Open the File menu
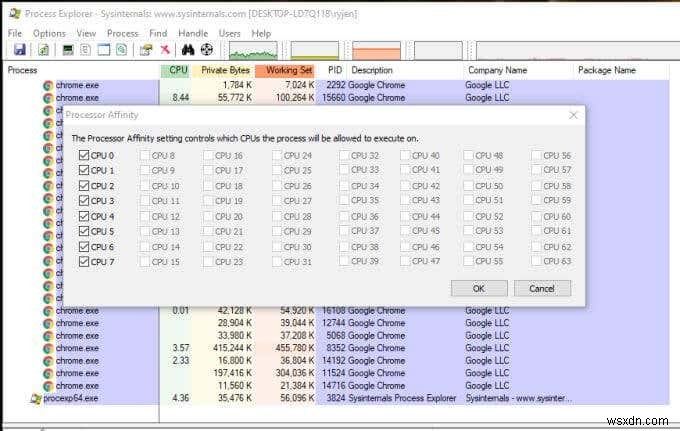The width and height of the screenshot is (680, 431). pyautogui.click(x=15, y=33)
